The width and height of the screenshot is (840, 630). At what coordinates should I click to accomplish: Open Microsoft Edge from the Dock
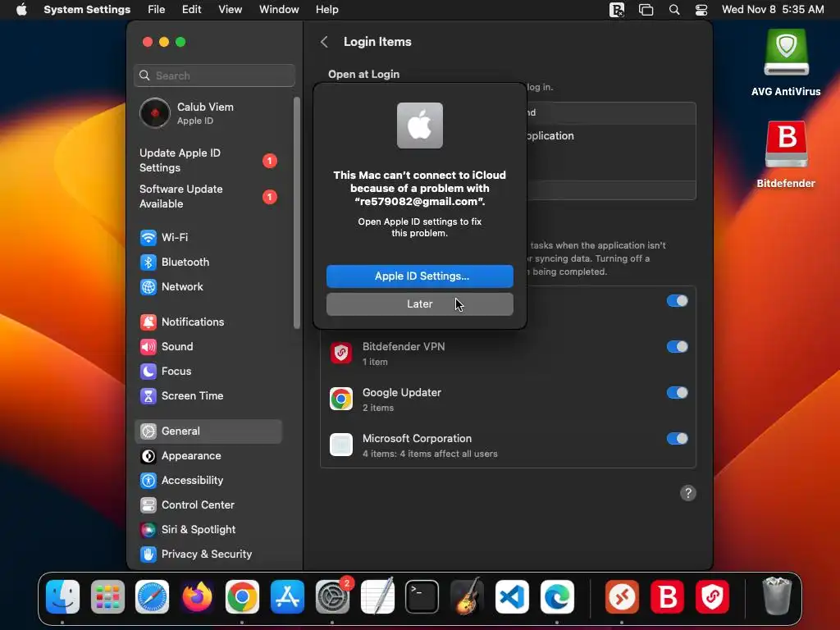[x=557, y=596]
